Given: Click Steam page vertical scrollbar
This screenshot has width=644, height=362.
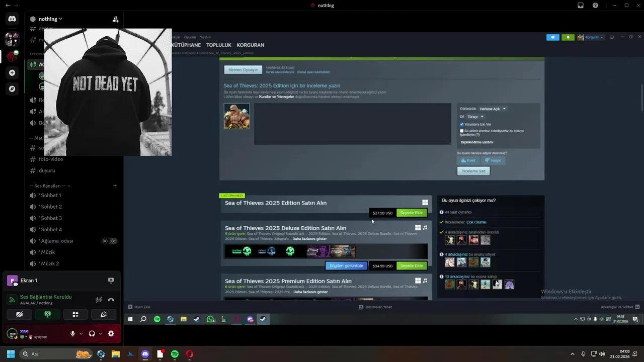Looking at the screenshot, I should tap(641, 98).
